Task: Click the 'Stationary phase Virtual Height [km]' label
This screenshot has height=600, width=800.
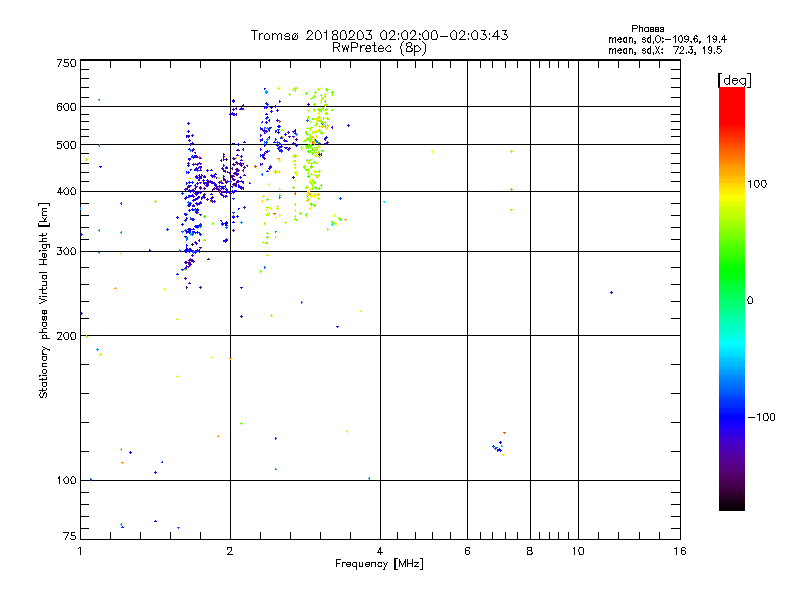Action: click(x=44, y=300)
